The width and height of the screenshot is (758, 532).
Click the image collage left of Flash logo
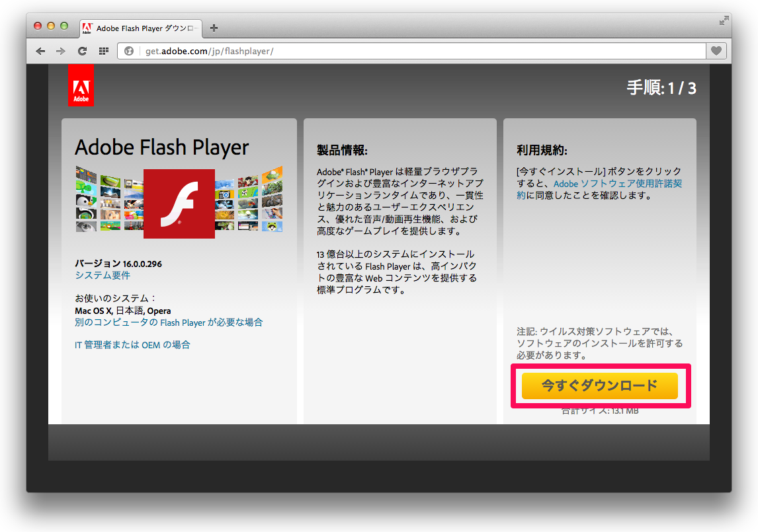(x=109, y=198)
